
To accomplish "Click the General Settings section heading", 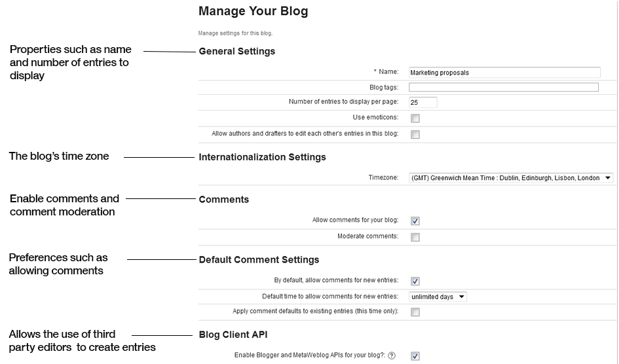I will point(236,51).
